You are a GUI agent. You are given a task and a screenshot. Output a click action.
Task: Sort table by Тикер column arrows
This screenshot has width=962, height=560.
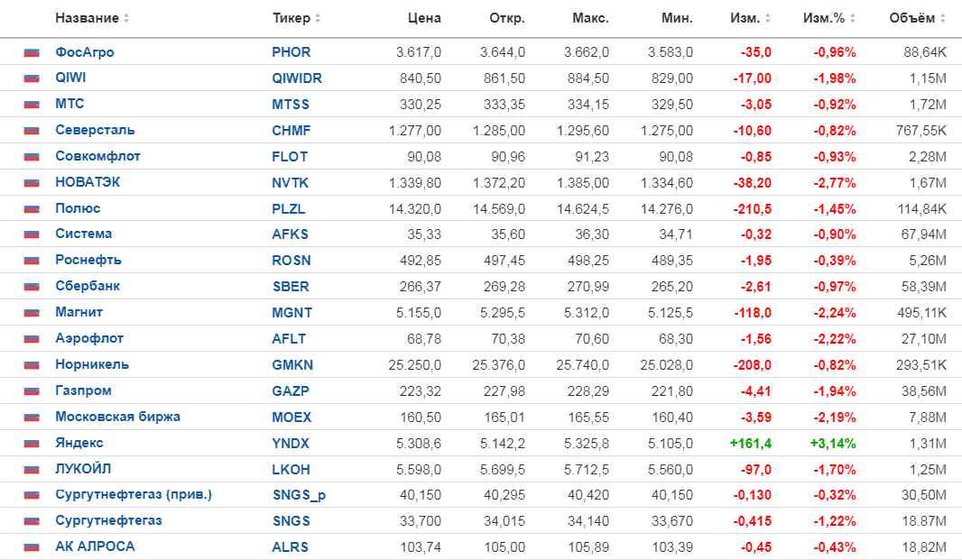(x=318, y=18)
